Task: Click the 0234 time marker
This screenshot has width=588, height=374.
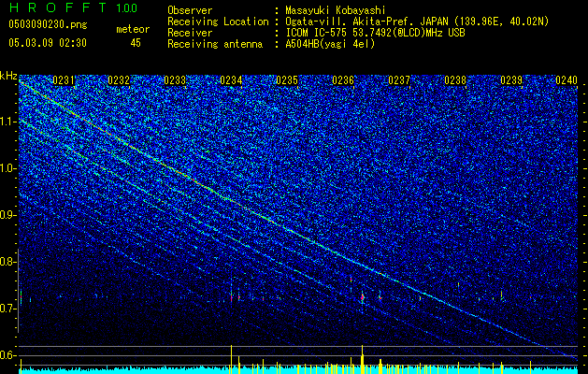Action: pyautogui.click(x=231, y=80)
